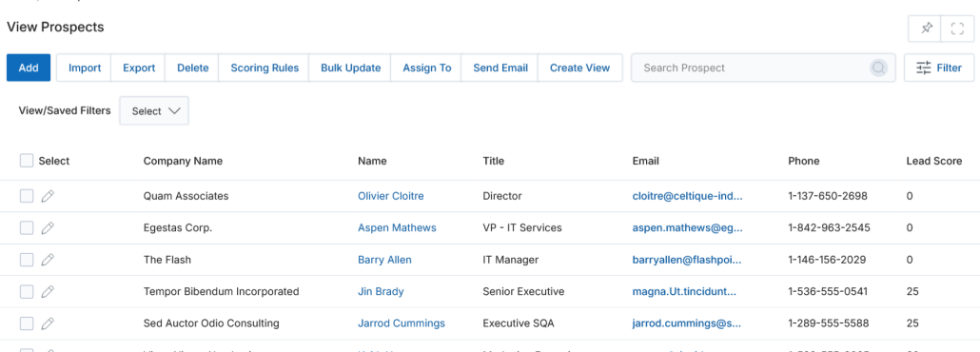Click Bulk Update

[351, 68]
